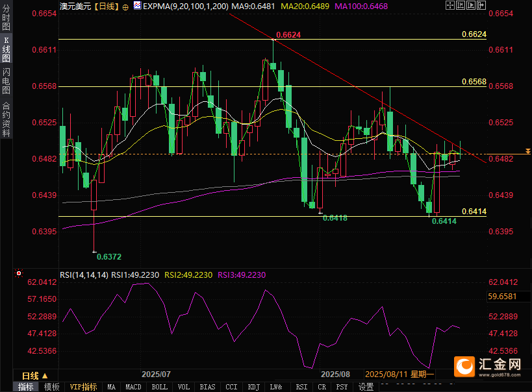
Task: Switch to the KDJ indicator
Action: click(251, 387)
